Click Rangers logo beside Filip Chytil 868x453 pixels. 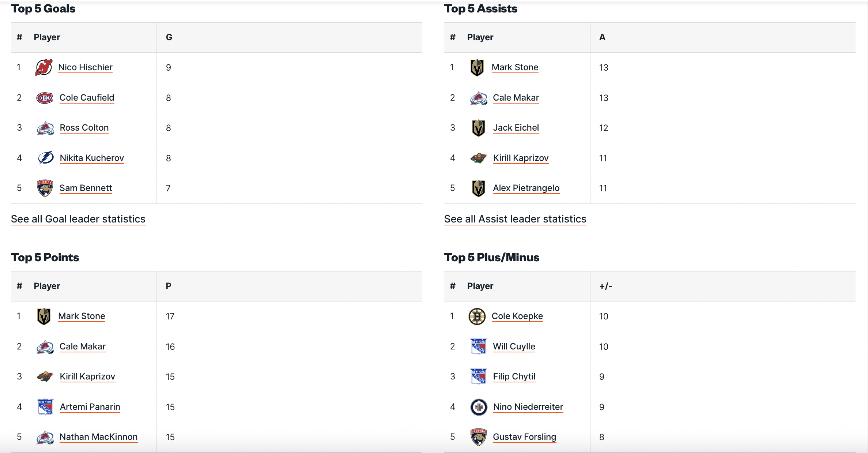point(479,377)
